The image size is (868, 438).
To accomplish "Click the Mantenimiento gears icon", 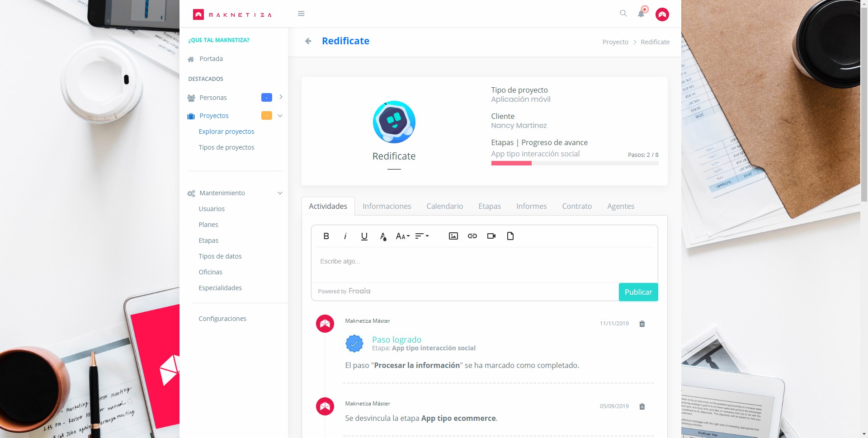I will coord(191,193).
